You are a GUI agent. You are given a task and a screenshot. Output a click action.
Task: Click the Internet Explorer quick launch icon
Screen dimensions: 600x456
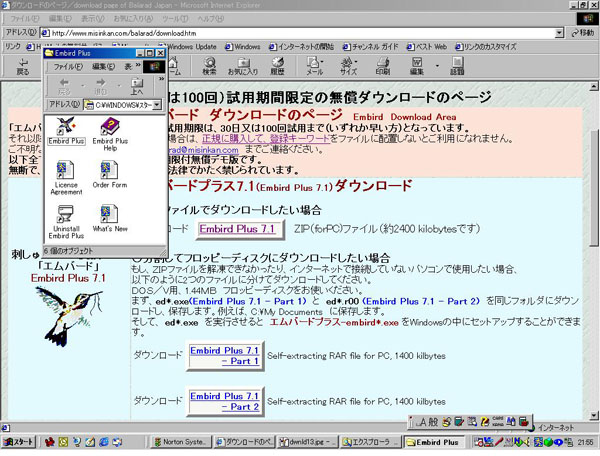click(x=104, y=442)
